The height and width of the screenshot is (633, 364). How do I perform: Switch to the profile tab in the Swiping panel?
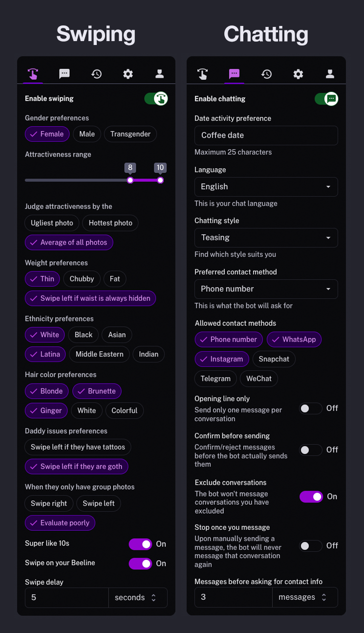[159, 74]
